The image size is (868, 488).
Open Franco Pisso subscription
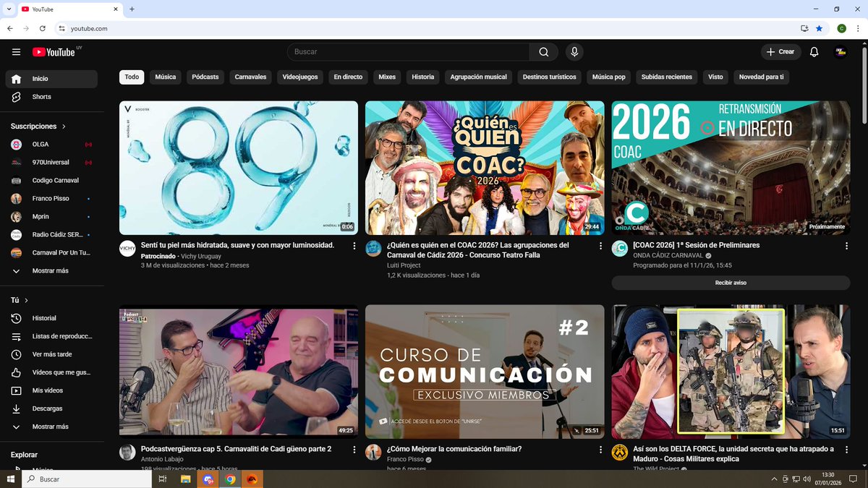coord(51,198)
